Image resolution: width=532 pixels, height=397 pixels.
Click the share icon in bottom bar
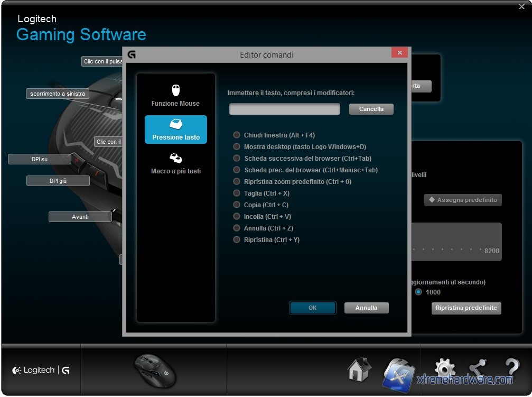478,368
